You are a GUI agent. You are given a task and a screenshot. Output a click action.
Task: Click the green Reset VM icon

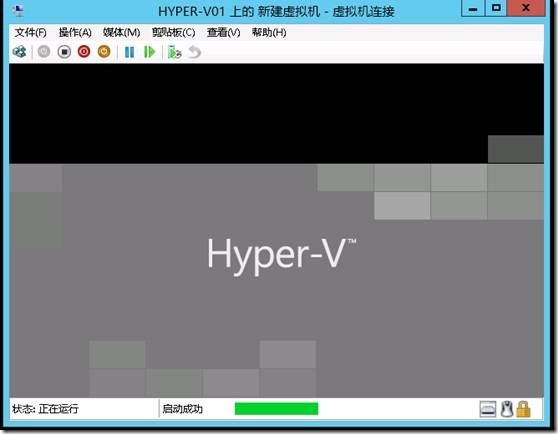coord(149,52)
